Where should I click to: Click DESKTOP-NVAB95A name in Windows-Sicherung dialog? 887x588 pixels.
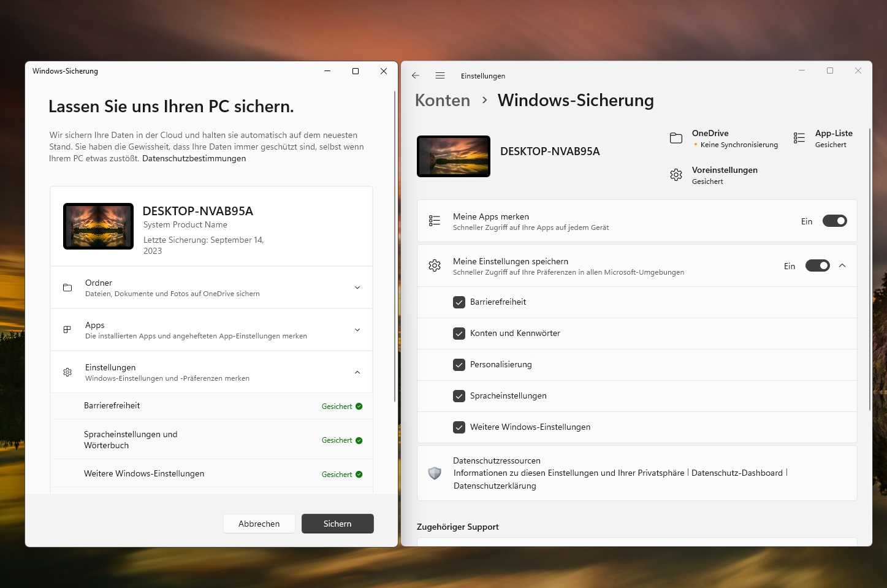[198, 211]
